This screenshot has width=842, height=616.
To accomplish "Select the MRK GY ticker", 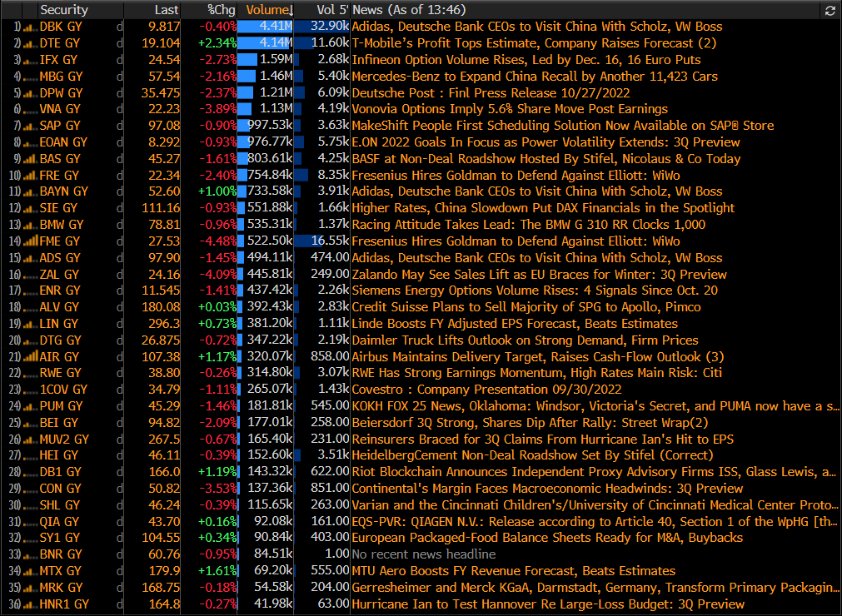I will 61,588.
